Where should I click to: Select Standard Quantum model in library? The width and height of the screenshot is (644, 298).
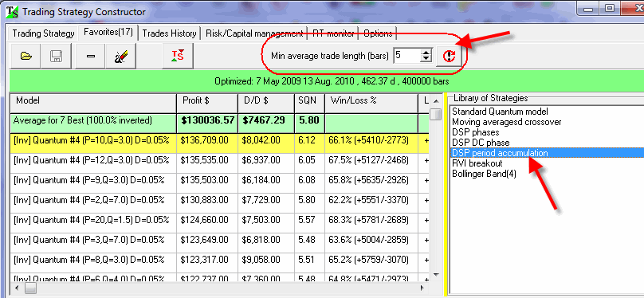500,112
